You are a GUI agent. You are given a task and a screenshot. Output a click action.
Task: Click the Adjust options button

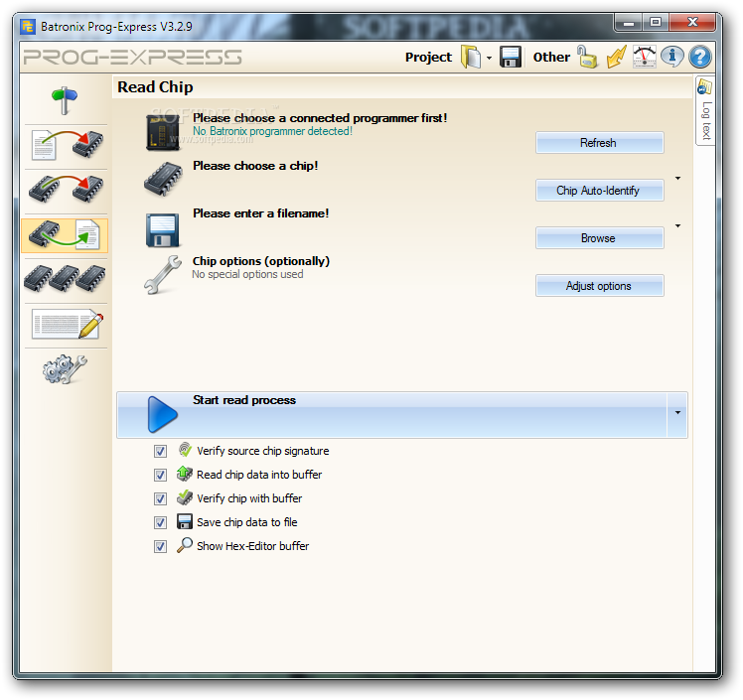click(x=599, y=286)
